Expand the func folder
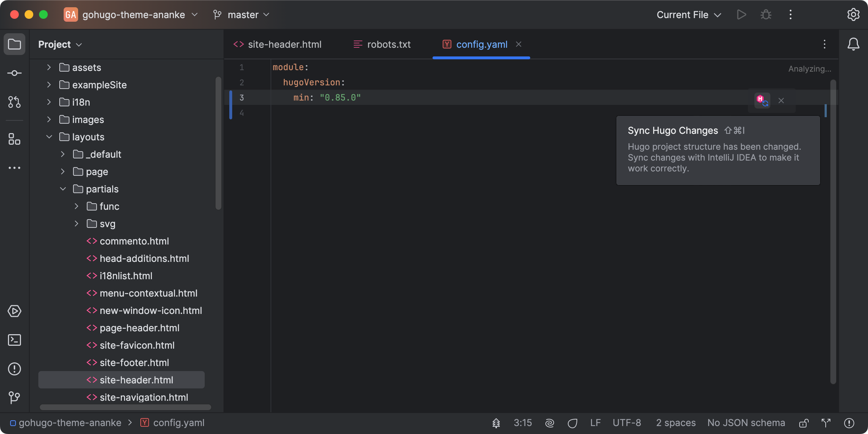This screenshot has width=868, height=434. (77, 206)
